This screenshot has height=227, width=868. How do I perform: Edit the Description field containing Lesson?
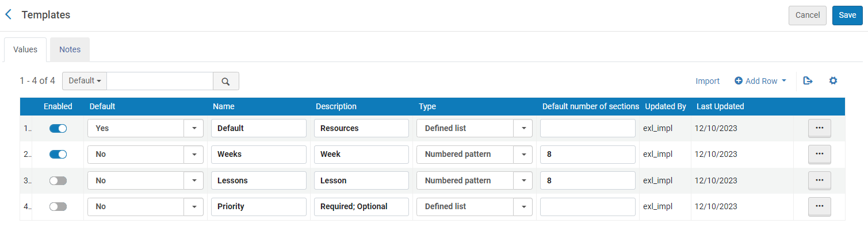click(361, 180)
